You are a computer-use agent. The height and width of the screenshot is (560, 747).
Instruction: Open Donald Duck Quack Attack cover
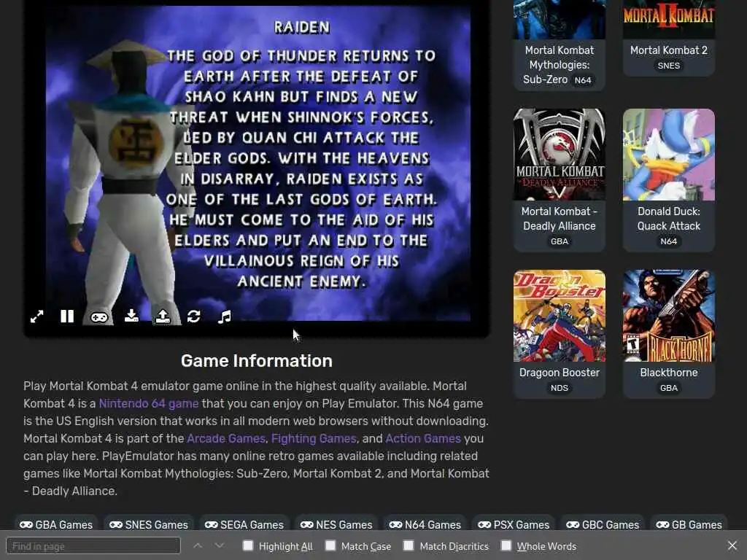[669, 155]
